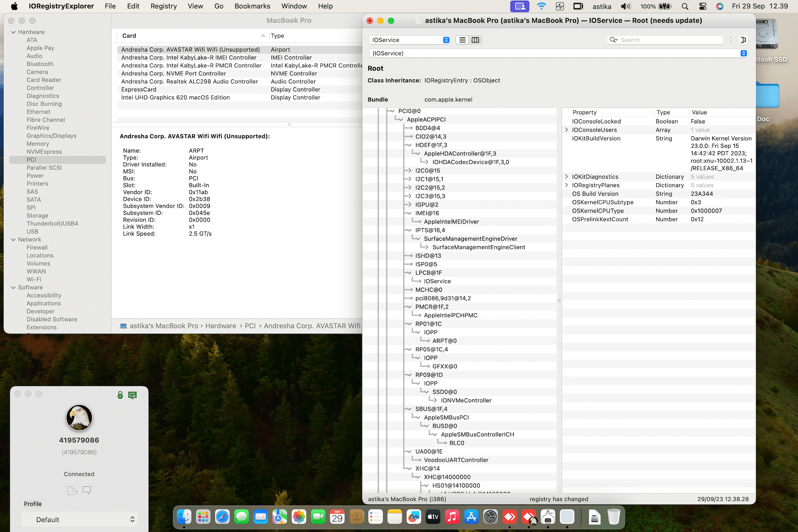
Task: Open Launchpad from the Dock
Action: pyautogui.click(x=203, y=517)
